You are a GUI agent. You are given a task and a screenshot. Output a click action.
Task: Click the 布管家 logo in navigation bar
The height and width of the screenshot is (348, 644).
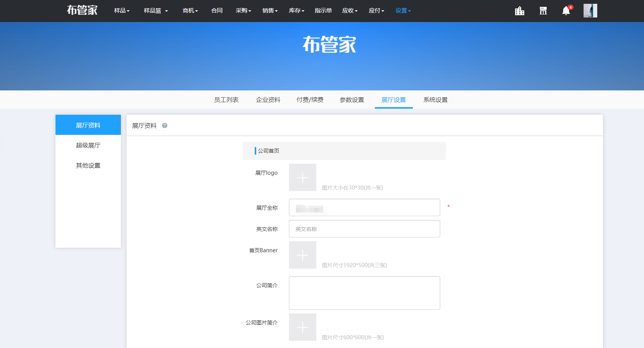[x=82, y=10]
